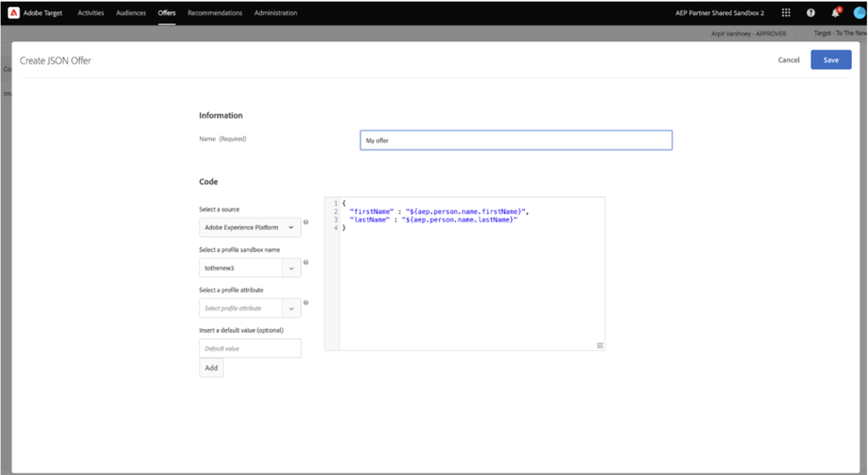Open the app switcher grid icon

[786, 13]
